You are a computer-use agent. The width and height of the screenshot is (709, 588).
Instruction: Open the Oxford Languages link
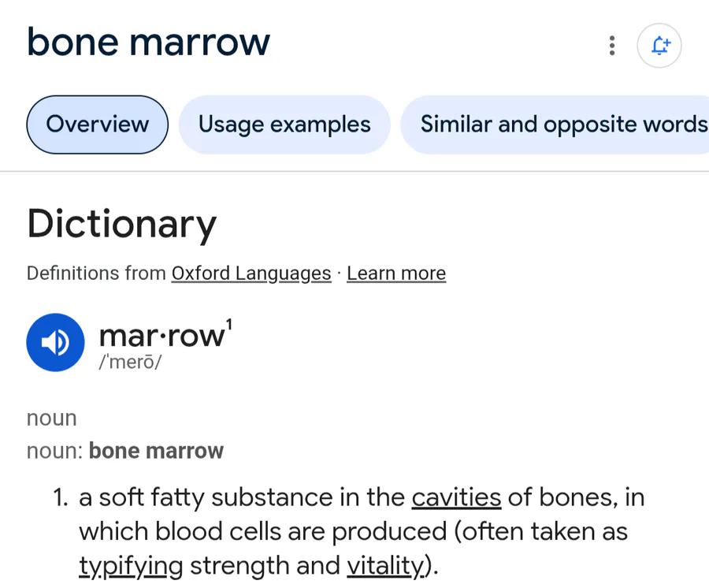[251, 274]
